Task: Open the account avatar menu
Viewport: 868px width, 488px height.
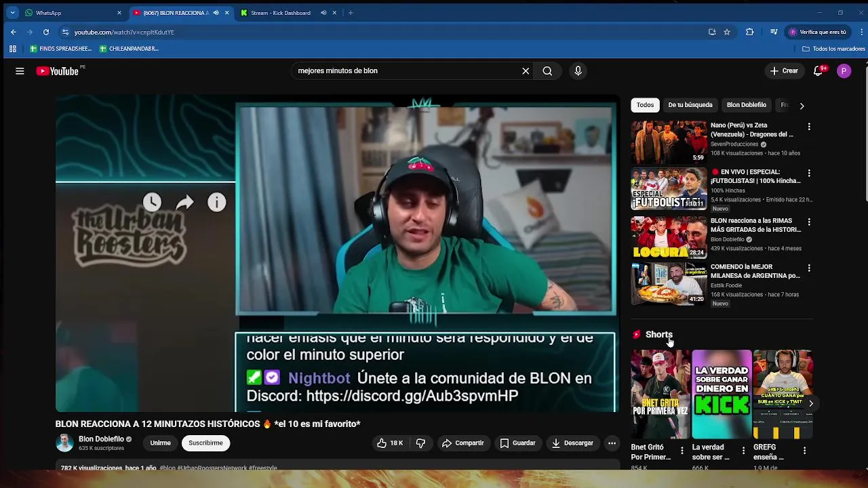Action: coord(844,71)
